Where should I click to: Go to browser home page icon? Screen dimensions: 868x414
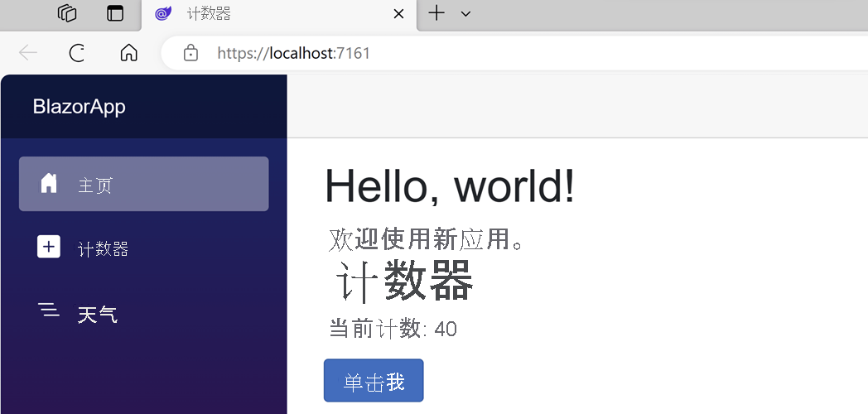point(129,53)
